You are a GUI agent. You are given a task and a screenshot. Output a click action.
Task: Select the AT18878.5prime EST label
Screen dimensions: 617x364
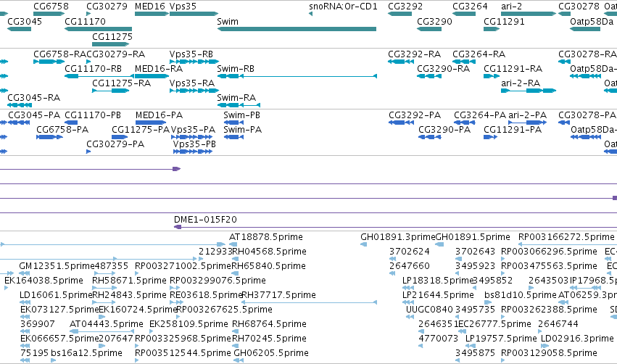(266, 237)
